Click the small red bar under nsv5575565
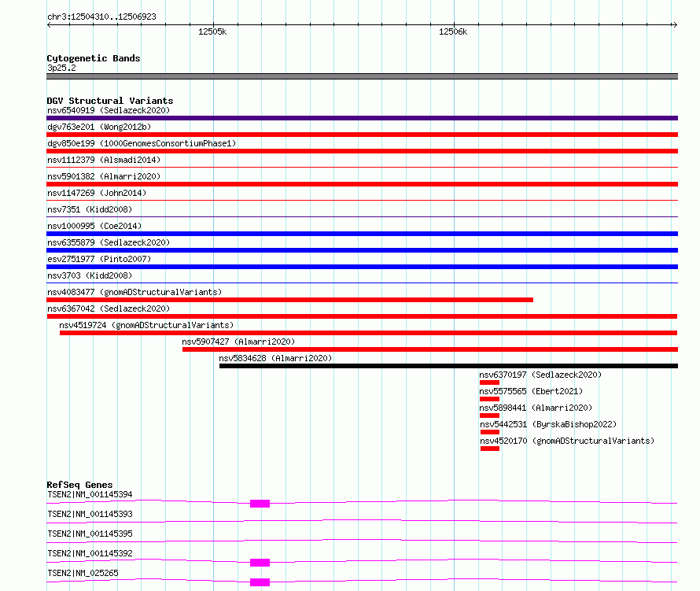 click(489, 399)
